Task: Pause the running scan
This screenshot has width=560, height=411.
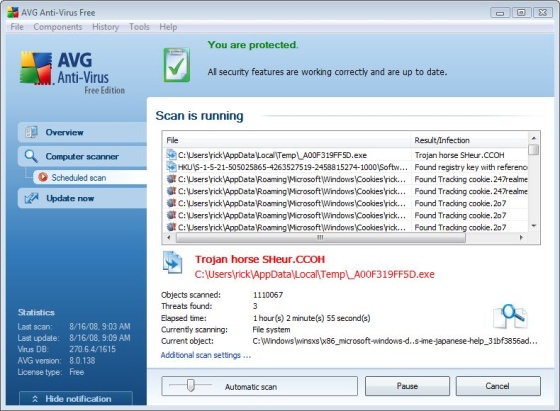Action: [x=407, y=386]
